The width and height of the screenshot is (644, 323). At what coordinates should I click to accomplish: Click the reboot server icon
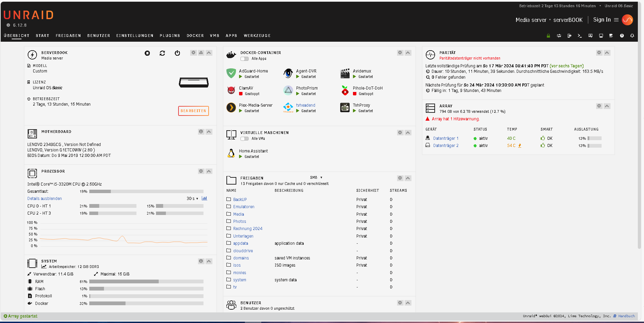[x=162, y=53]
